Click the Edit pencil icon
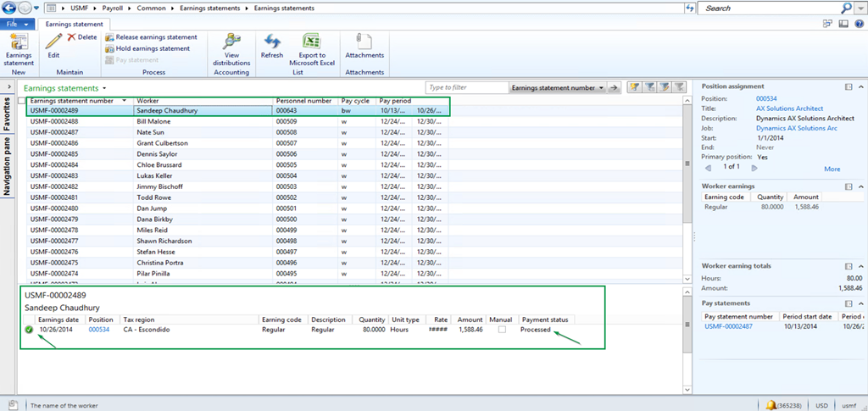The image size is (868, 411). [53, 42]
